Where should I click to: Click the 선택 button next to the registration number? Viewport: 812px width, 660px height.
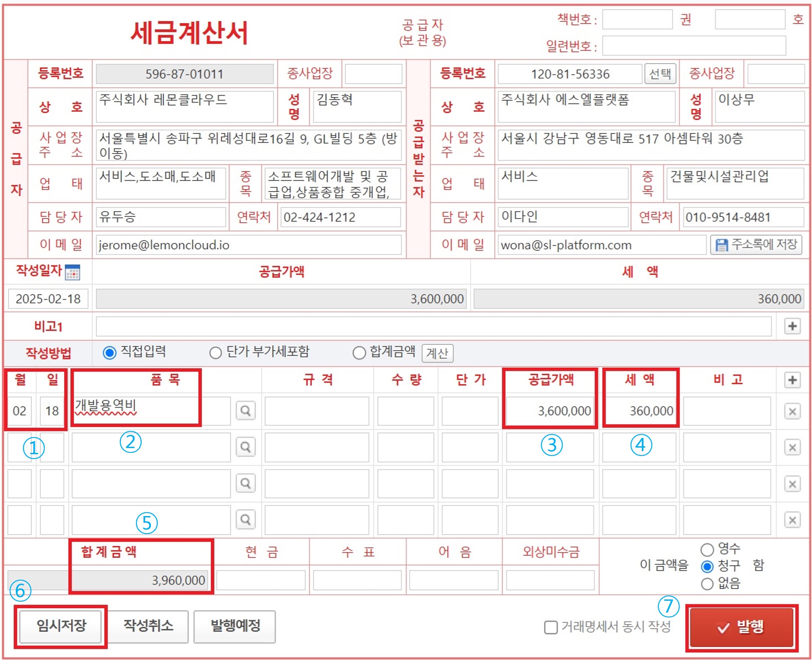(x=660, y=74)
